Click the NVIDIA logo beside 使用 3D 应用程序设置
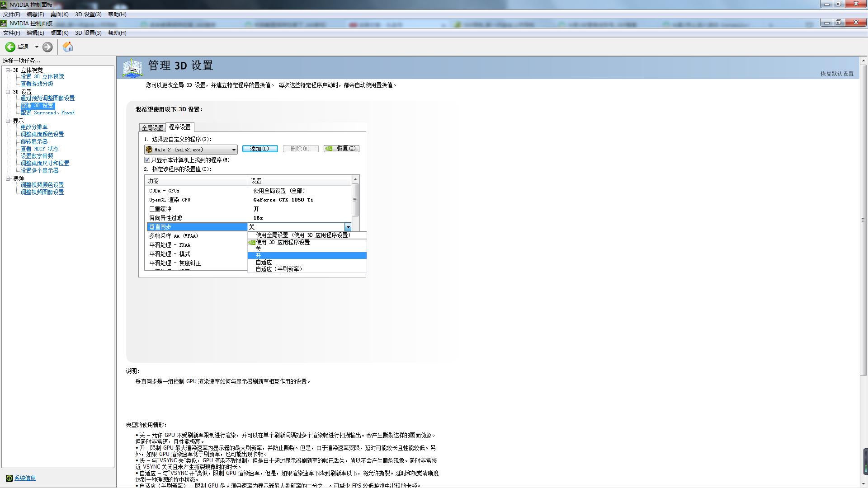 click(x=251, y=242)
